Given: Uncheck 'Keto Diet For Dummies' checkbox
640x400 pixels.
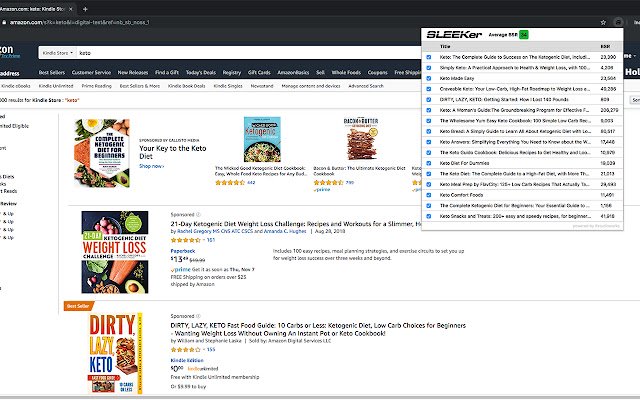Looking at the screenshot, I should point(429,163).
